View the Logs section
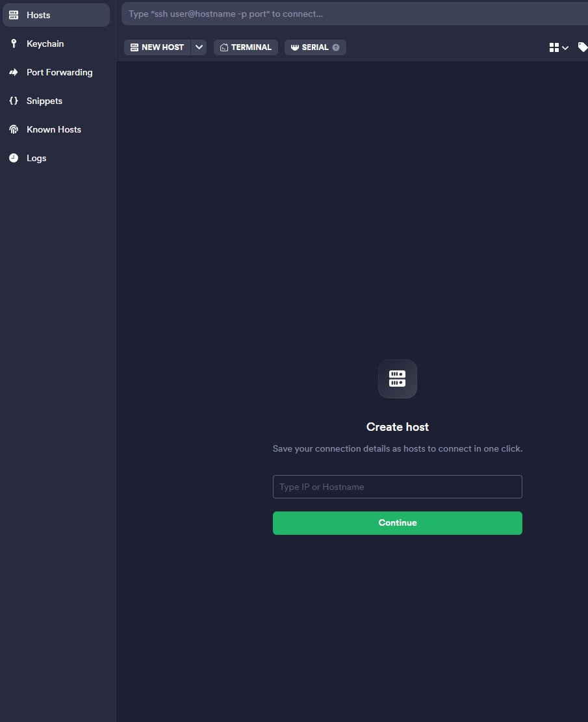The height and width of the screenshot is (722, 588). [x=56, y=158]
